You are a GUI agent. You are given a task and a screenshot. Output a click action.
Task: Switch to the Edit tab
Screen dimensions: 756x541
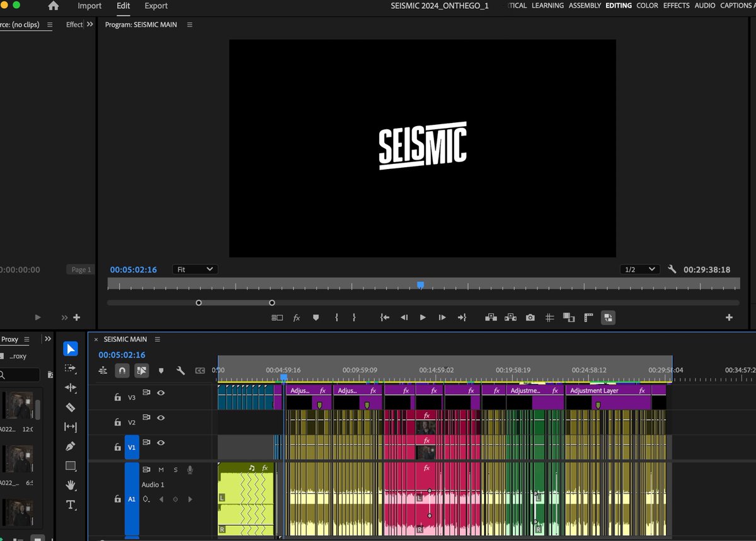[123, 6]
